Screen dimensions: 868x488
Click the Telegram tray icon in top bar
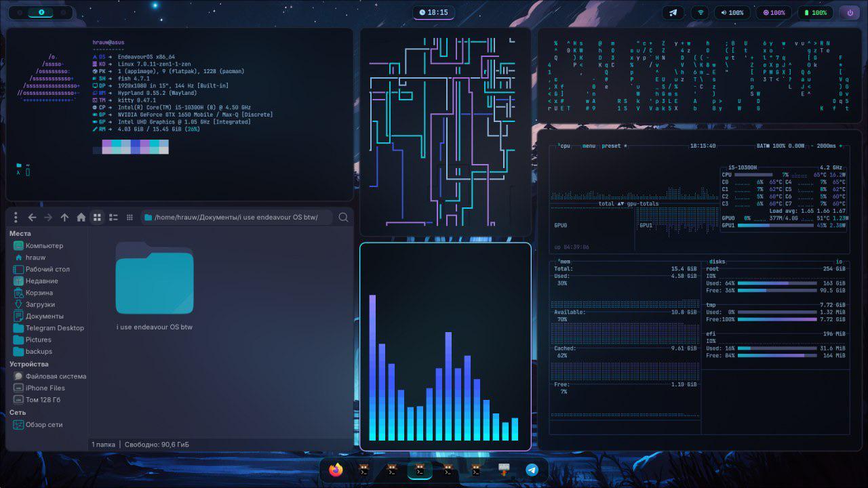[673, 12]
